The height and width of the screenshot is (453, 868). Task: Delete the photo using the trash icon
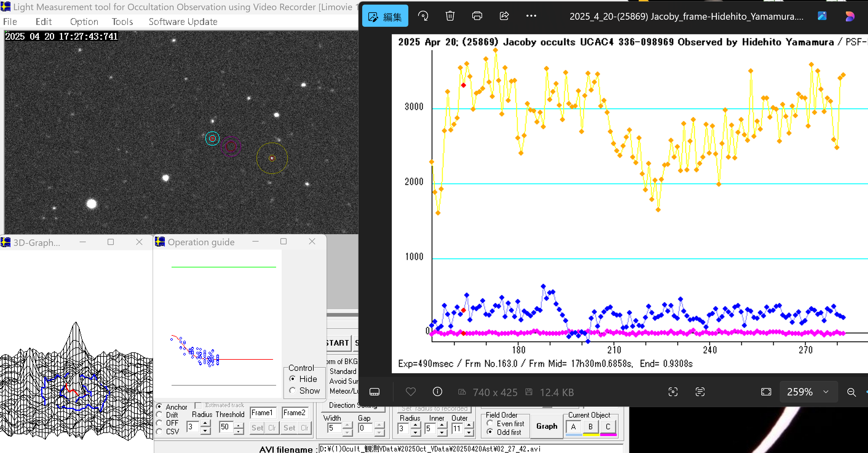pyautogui.click(x=450, y=16)
